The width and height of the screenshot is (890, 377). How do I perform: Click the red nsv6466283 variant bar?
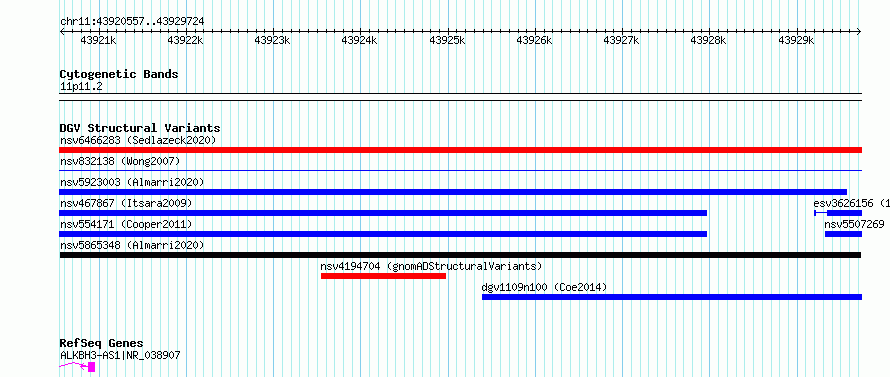[x=460, y=150]
